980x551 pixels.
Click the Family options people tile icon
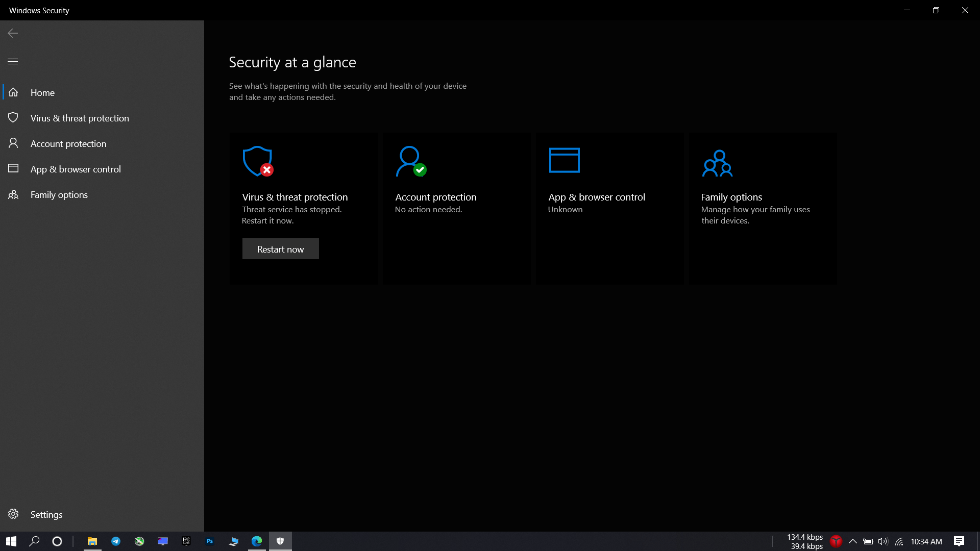[717, 163]
